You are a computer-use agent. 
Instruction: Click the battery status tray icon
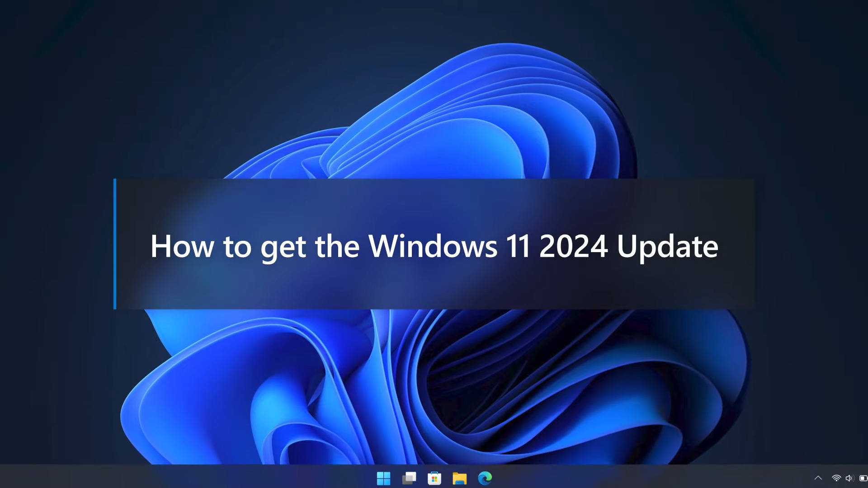coord(863,478)
